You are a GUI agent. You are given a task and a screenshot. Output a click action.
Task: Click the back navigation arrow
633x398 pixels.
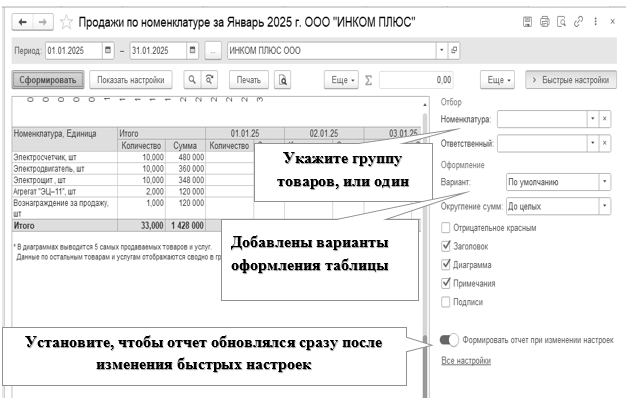(x=23, y=22)
